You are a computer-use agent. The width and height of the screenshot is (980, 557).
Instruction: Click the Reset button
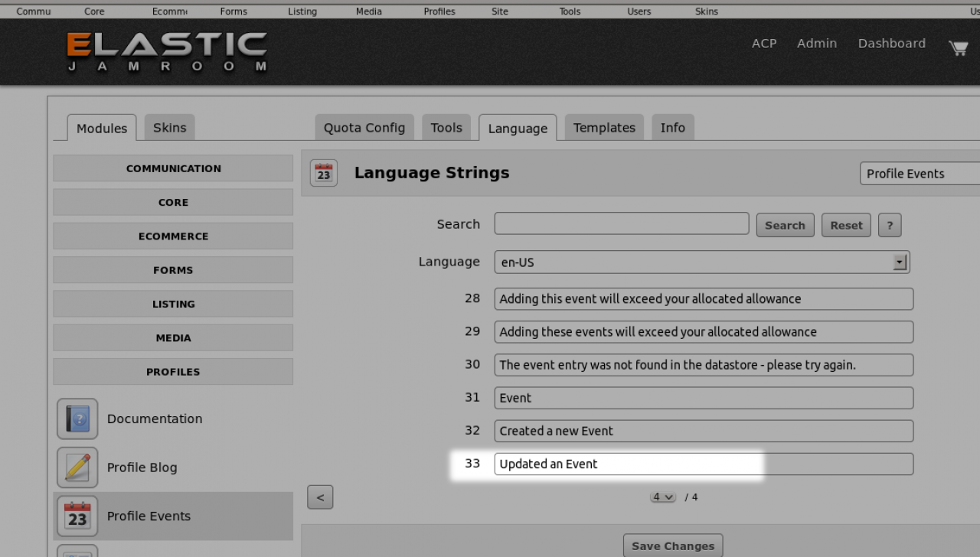(846, 225)
